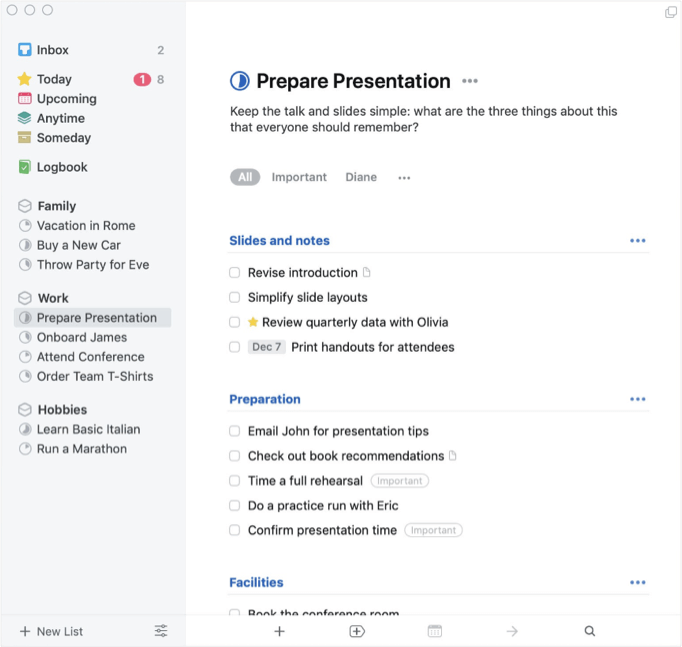Click New List button

pyautogui.click(x=51, y=631)
